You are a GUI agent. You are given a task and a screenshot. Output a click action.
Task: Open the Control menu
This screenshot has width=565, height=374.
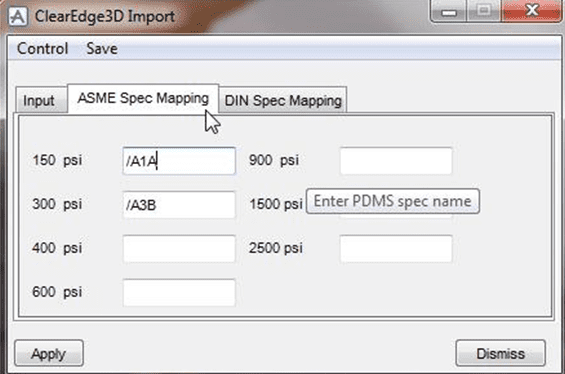[x=43, y=49]
